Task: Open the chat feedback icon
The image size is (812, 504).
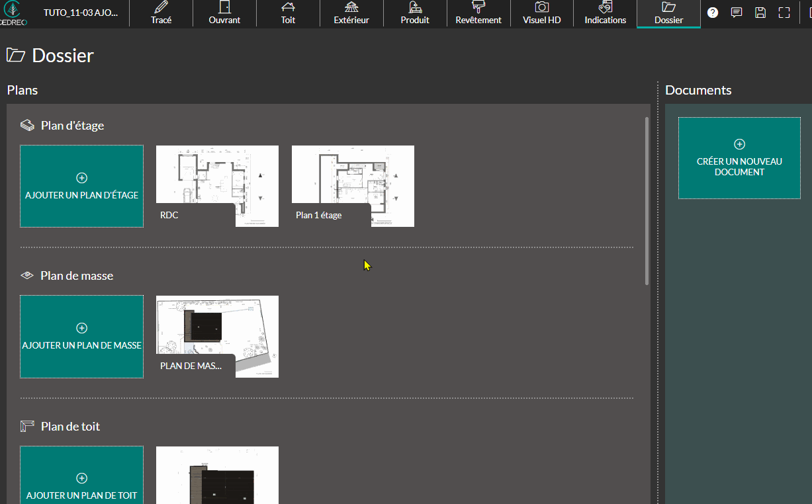Action: [x=737, y=13]
